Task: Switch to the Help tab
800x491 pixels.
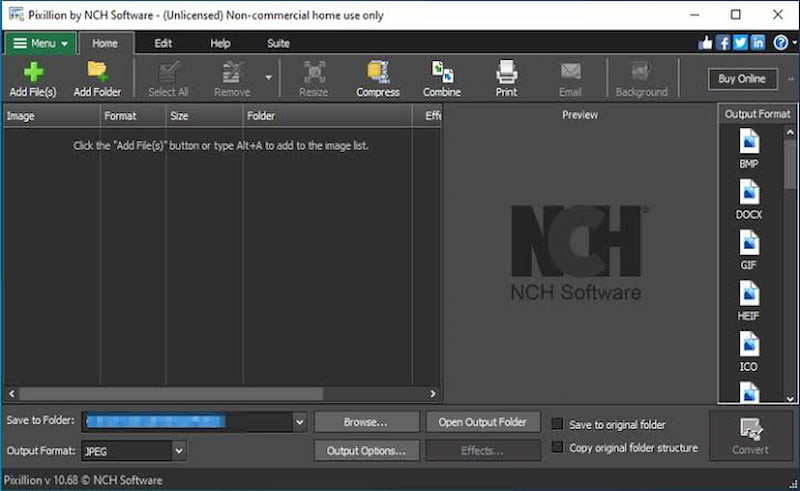Action: coord(220,43)
